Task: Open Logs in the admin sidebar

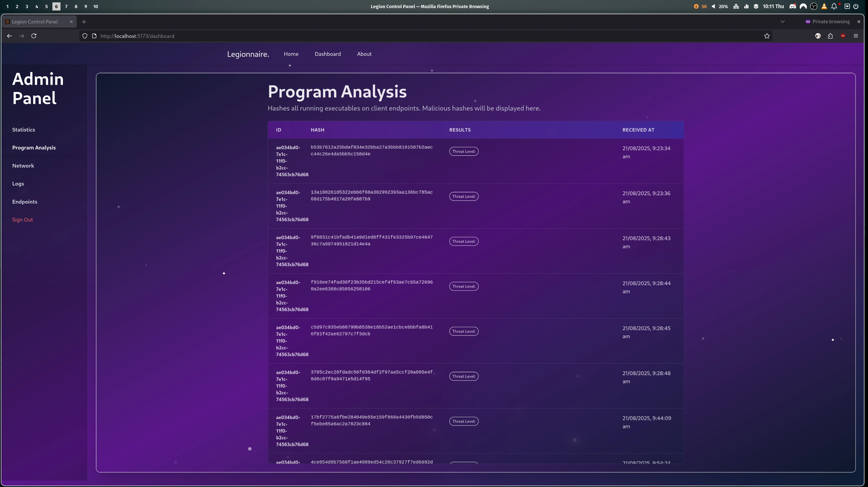Action: point(18,184)
